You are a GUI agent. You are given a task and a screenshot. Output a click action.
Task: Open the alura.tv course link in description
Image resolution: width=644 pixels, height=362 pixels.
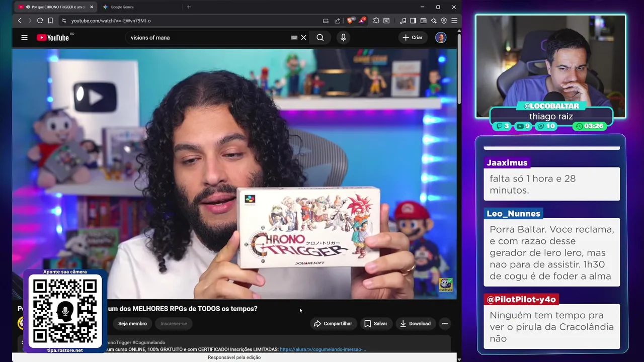pyautogui.click(x=323, y=349)
